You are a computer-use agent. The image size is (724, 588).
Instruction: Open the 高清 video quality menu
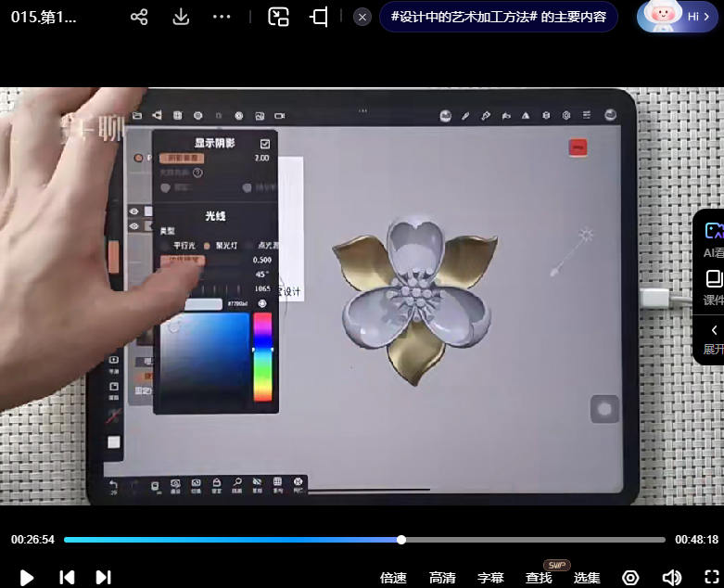(442, 578)
